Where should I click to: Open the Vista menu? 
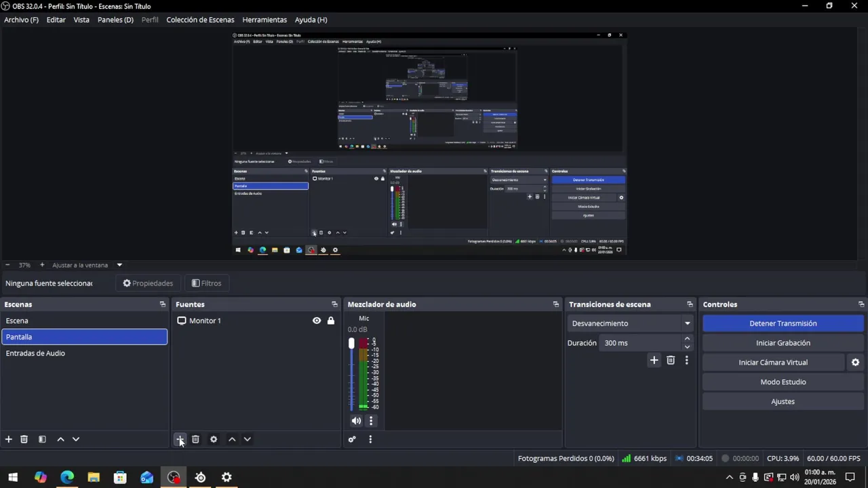coord(81,20)
